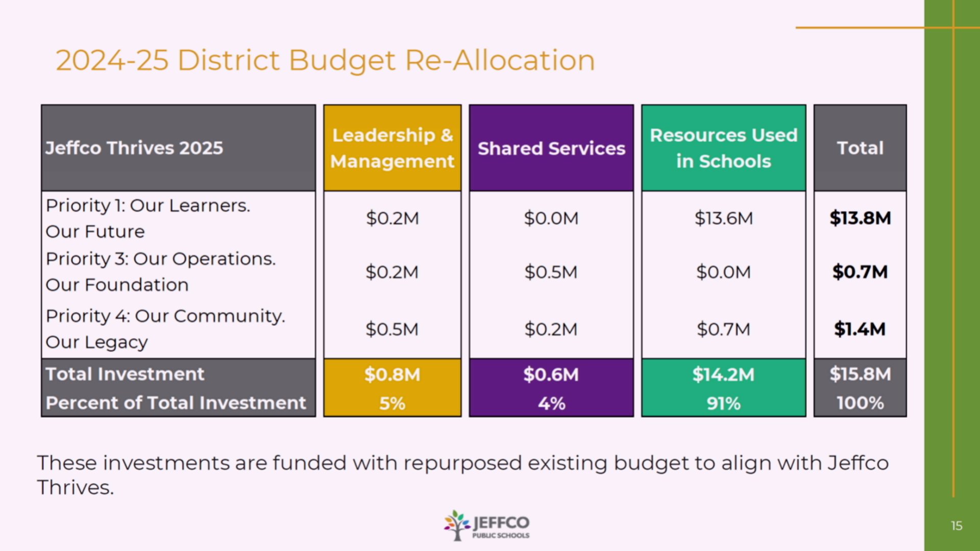The width and height of the screenshot is (980, 551).
Task: Select the 'These investments are funded' footnote text
Action: 463,475
